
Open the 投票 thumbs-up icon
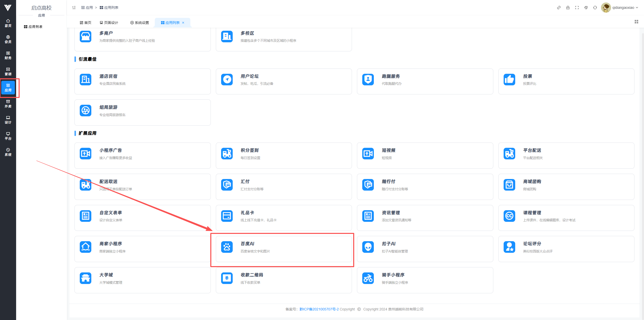tap(509, 80)
